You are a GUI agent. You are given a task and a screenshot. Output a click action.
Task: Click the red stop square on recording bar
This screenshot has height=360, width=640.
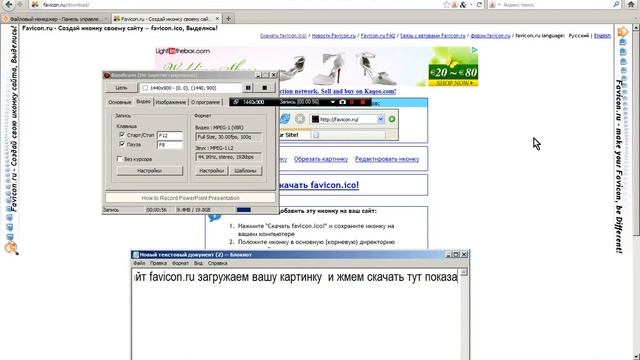(x=362, y=102)
